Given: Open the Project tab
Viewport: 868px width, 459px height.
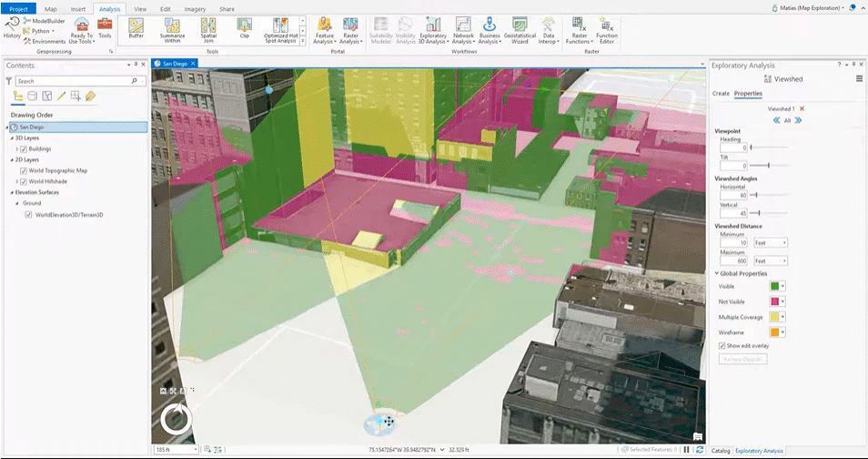Looking at the screenshot, I should [18, 9].
